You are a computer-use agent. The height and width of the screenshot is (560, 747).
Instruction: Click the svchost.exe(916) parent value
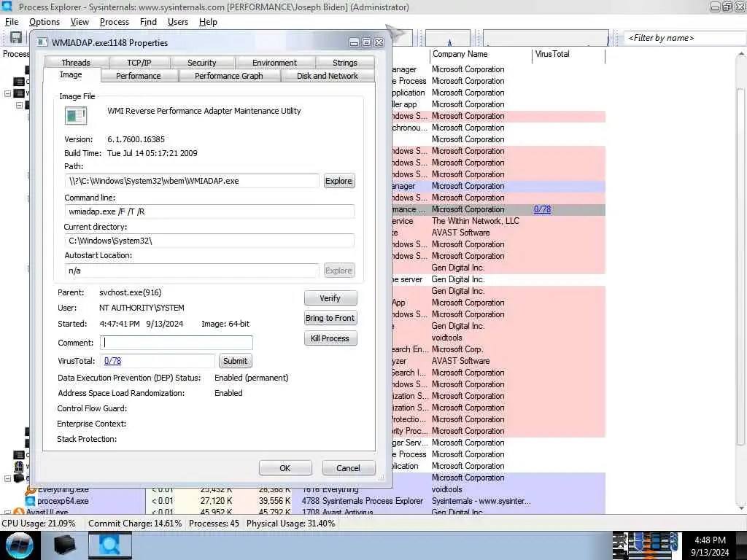130,292
